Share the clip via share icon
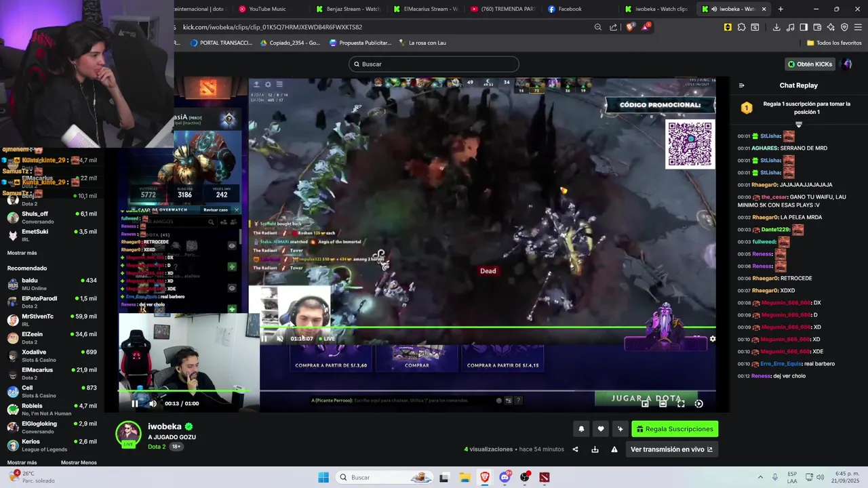Screen dimensions: 868x488 click(x=575, y=449)
